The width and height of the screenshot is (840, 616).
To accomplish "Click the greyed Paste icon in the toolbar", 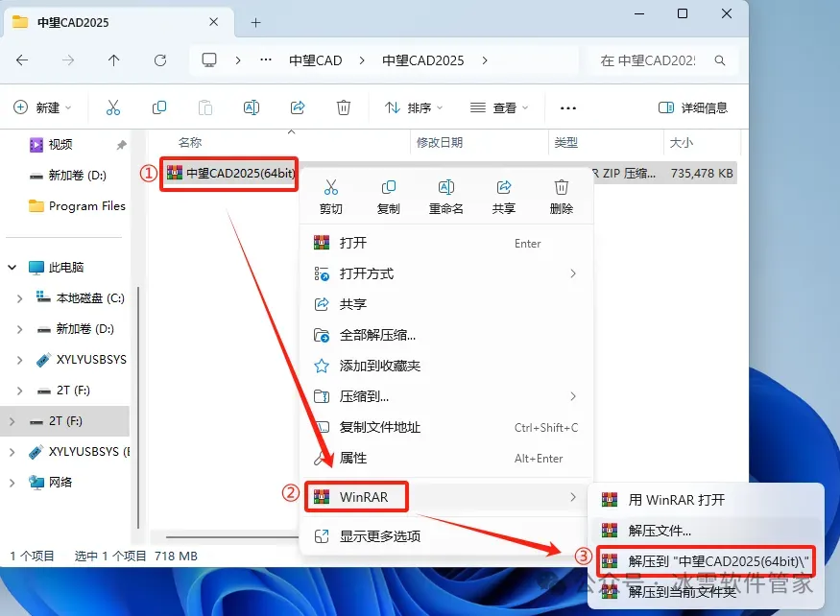I will pos(205,107).
